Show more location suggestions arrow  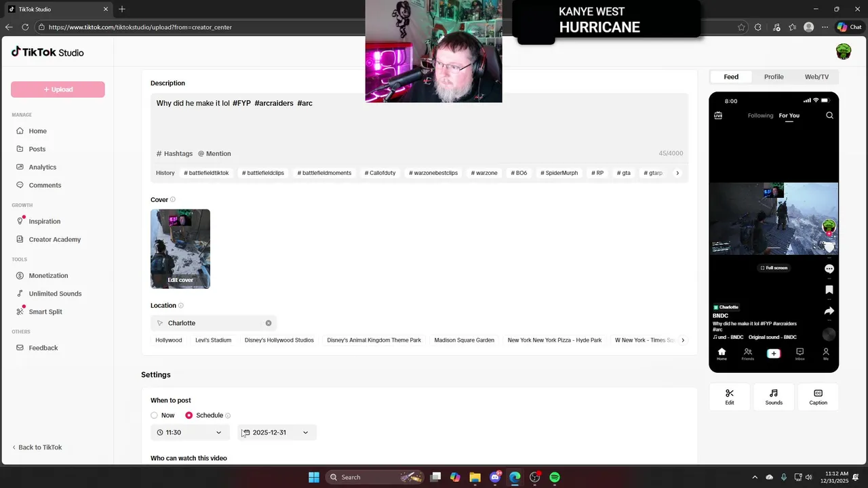[683, 340]
